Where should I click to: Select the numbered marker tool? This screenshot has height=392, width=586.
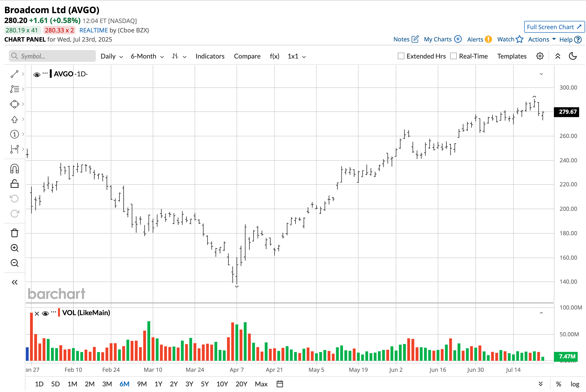click(x=15, y=134)
